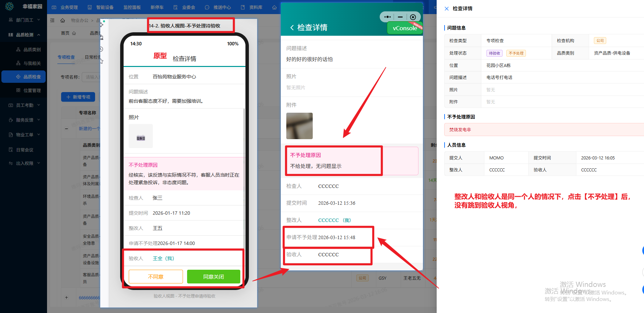The image size is (644, 313).
Task: Switch to the 专项检查 tab
Action: coord(66,57)
